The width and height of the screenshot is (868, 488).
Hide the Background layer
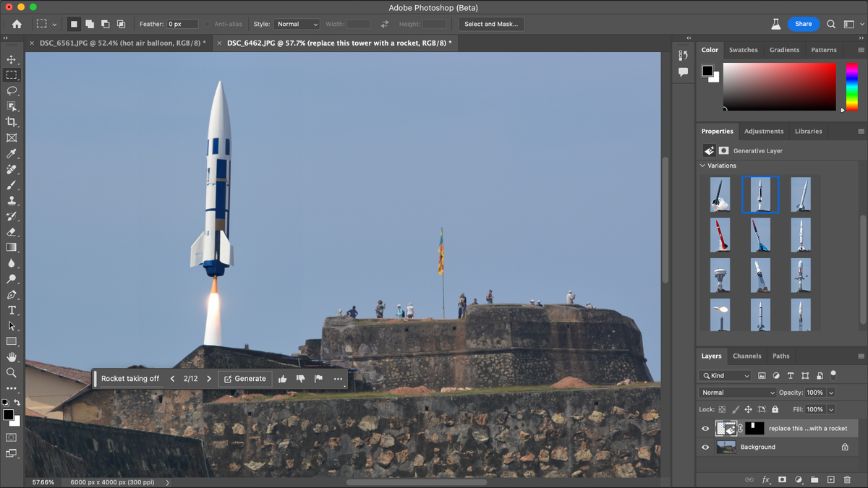click(705, 448)
